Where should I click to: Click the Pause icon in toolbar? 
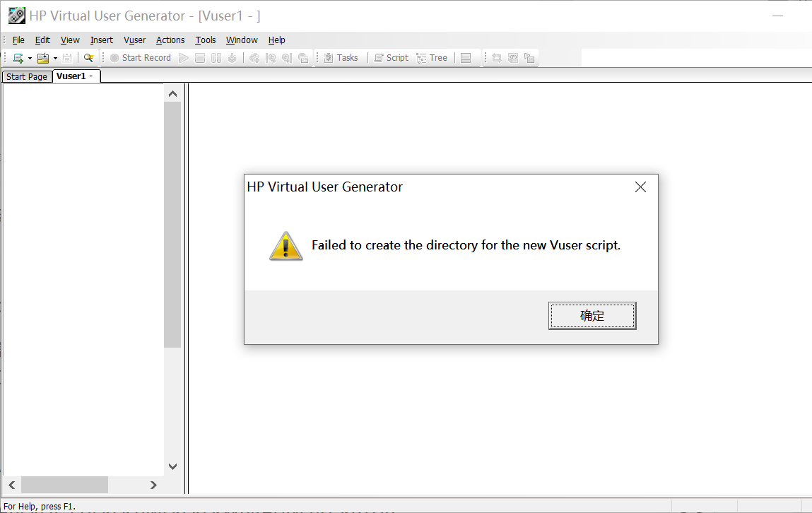216,58
